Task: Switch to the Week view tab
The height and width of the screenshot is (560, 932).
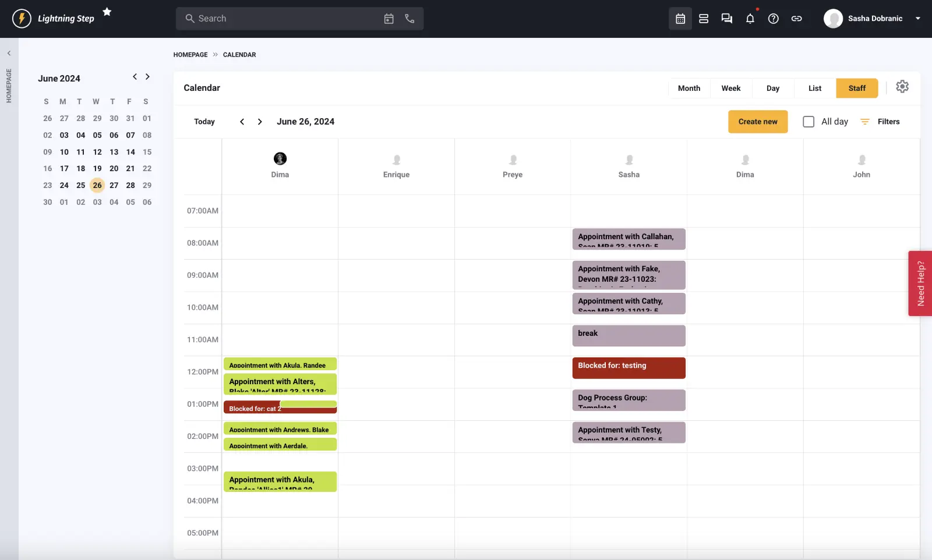Action: tap(730, 88)
